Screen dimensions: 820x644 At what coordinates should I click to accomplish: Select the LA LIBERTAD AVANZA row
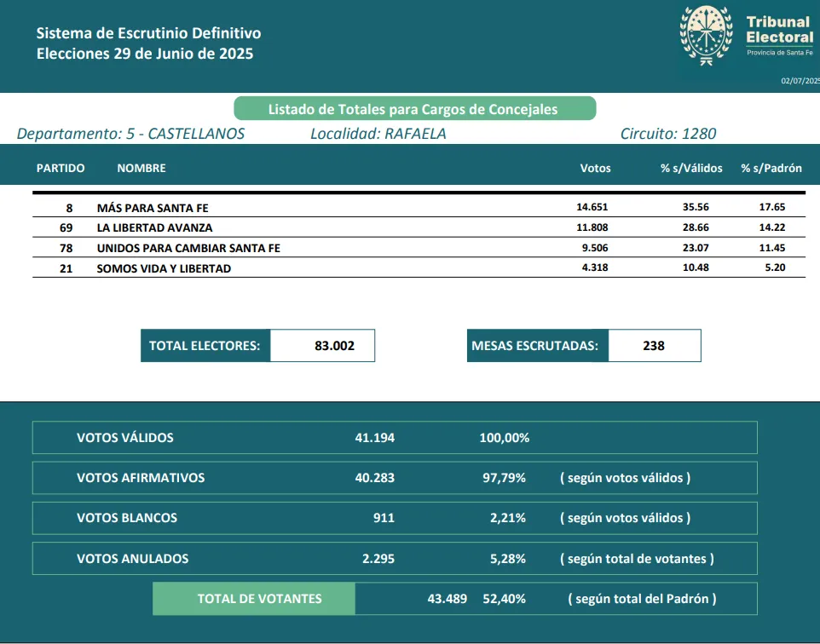(x=419, y=227)
